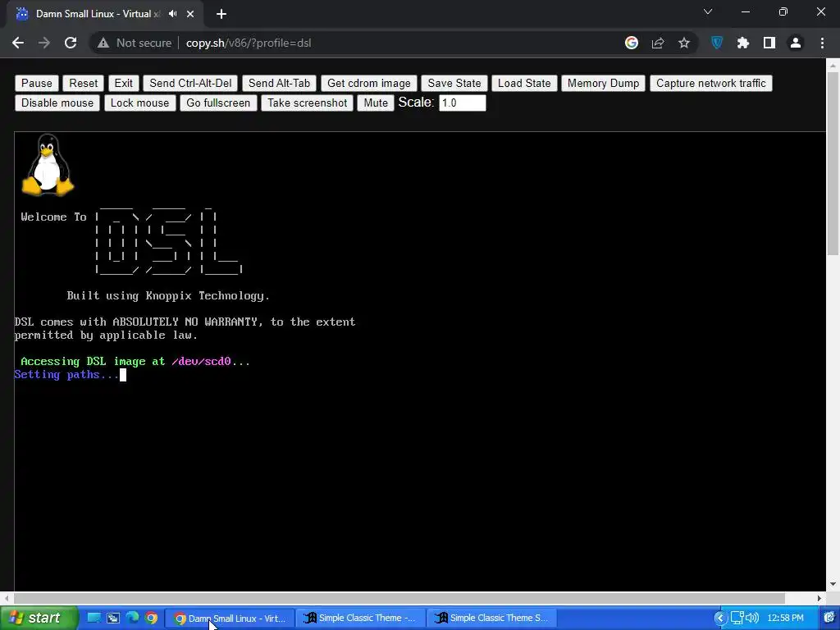
Task: Send Alt-Tab to the emulator
Action: 279,83
